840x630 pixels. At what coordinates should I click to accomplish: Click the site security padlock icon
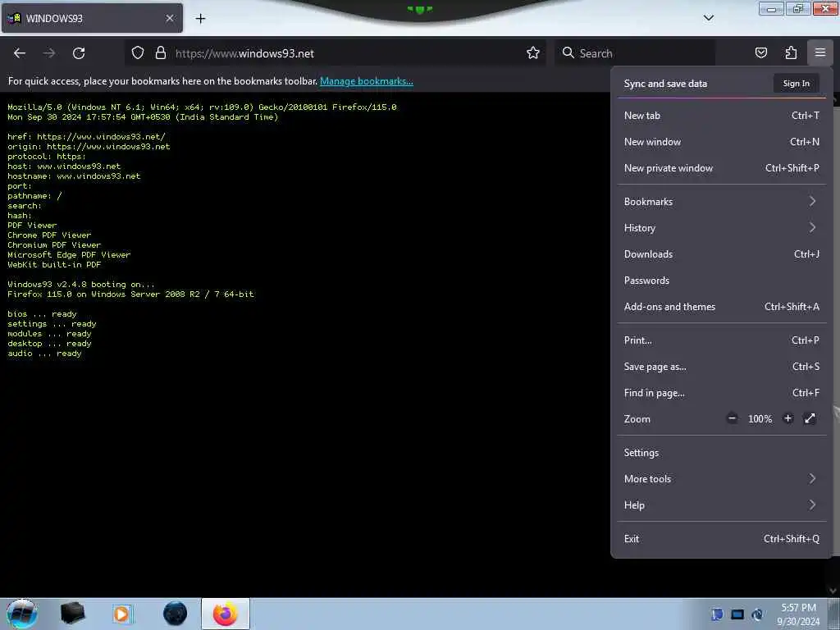(160, 52)
